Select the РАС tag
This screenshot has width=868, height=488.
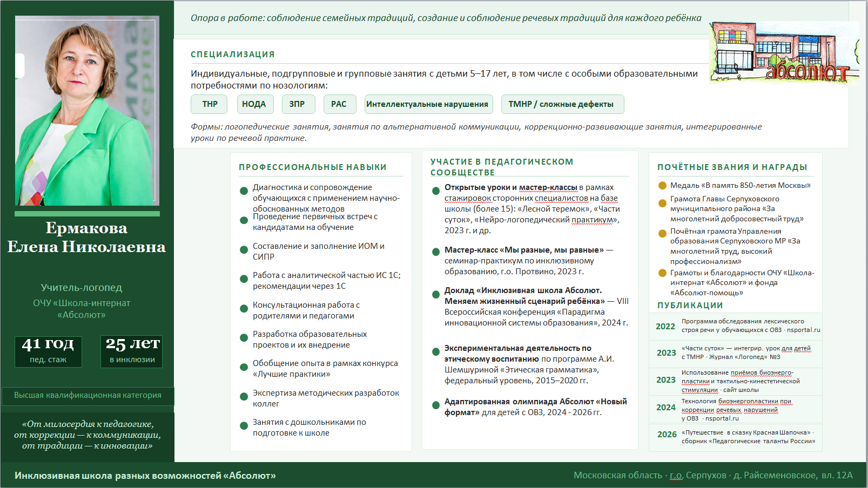[x=340, y=104]
